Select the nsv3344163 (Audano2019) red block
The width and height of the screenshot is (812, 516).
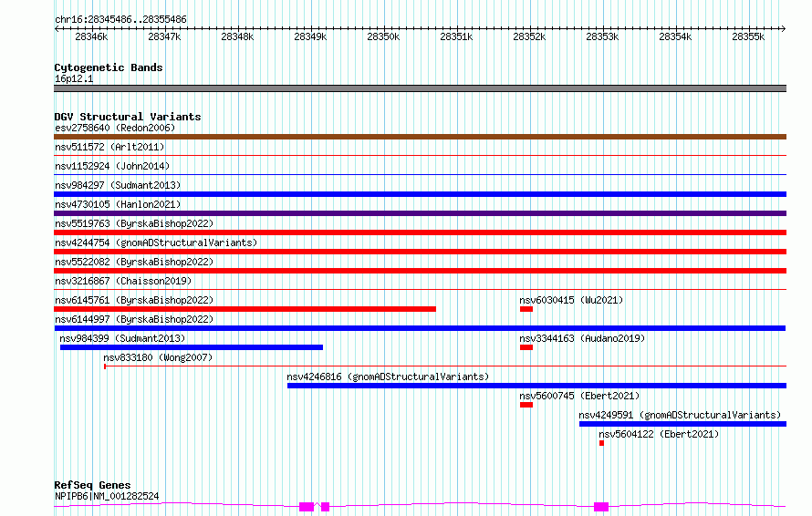point(526,347)
